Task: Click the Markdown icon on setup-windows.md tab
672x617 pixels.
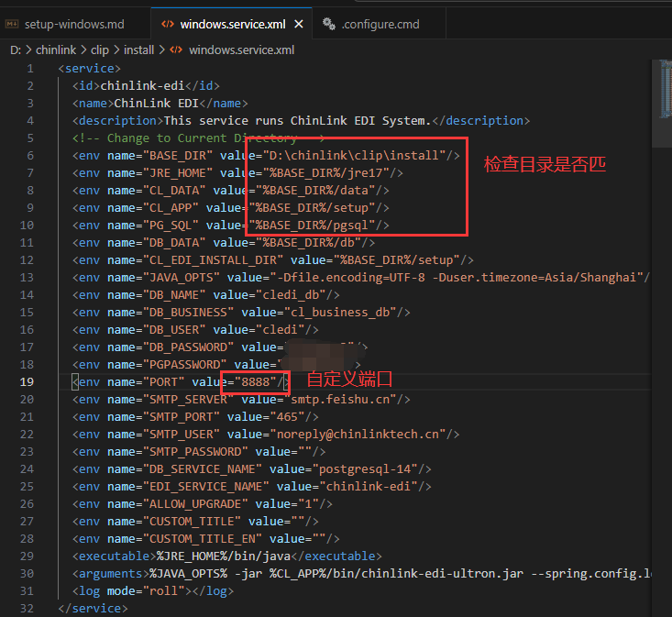Action: point(12,24)
